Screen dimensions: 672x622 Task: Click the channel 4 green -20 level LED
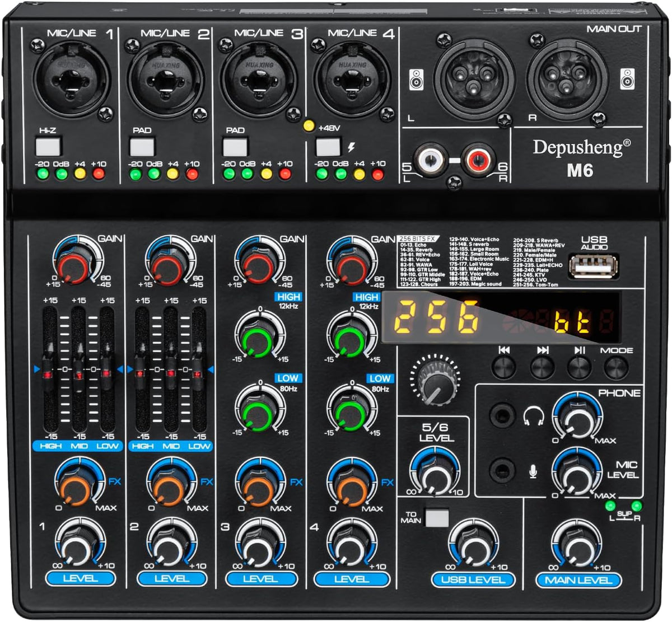pos(322,174)
